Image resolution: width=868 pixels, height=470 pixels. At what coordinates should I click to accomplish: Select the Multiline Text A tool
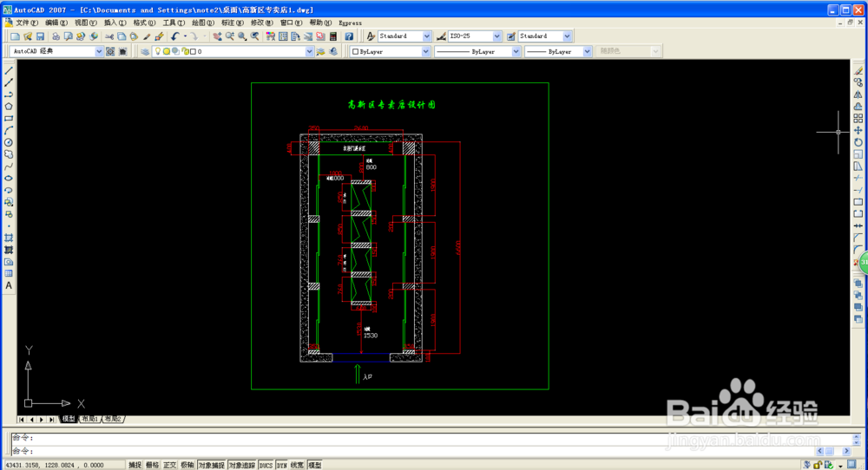coord(9,286)
